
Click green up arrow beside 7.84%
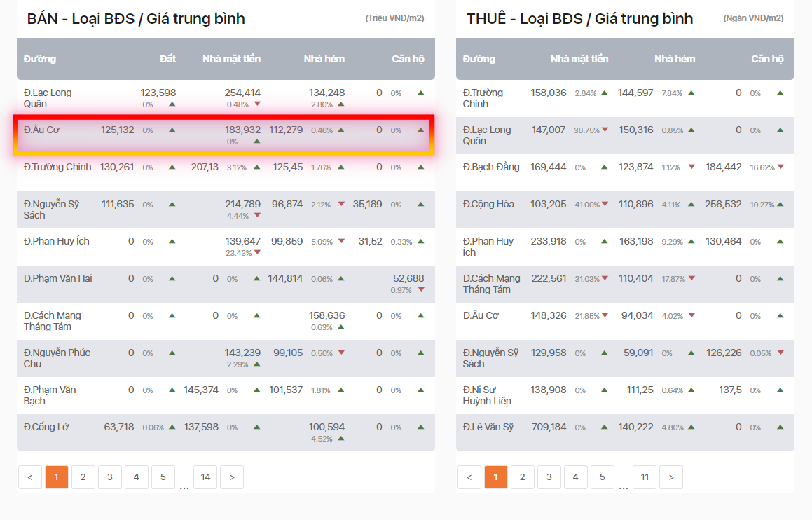(691, 93)
